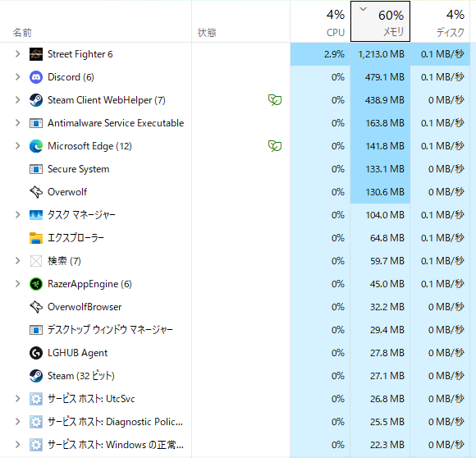
Task: Select the Secure System process name
Action: click(x=78, y=169)
